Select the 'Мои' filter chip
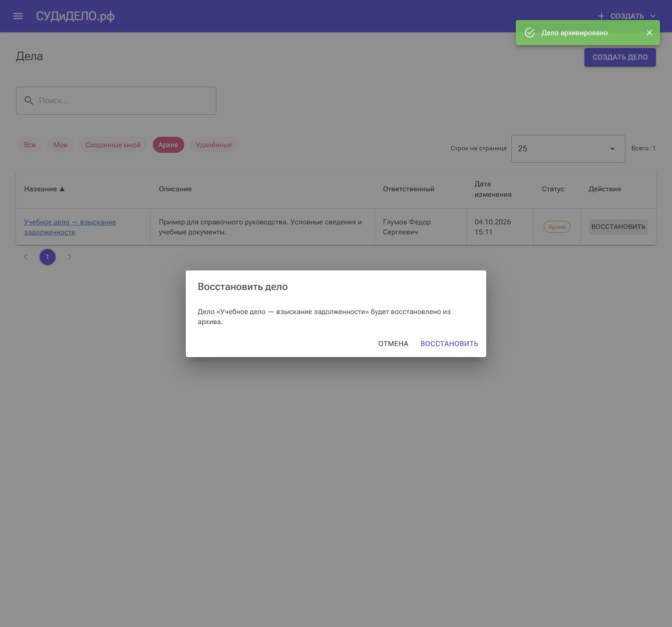Viewport: 672px width, 627px height. pos(61,145)
